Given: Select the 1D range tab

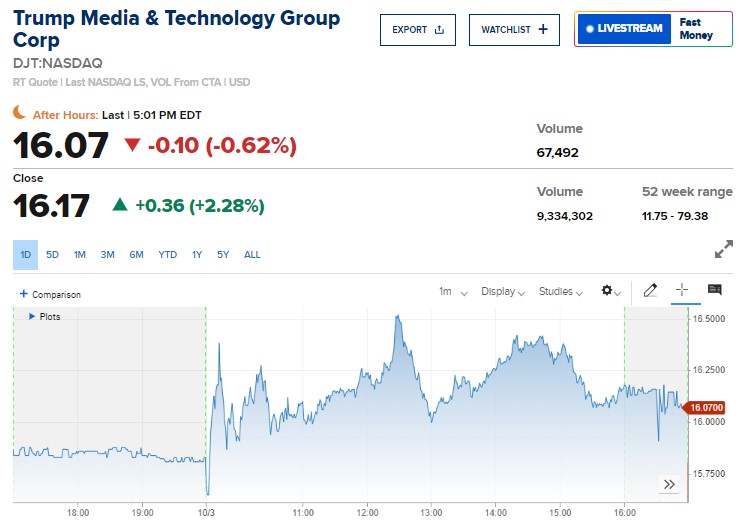Looking at the screenshot, I should [x=25, y=255].
